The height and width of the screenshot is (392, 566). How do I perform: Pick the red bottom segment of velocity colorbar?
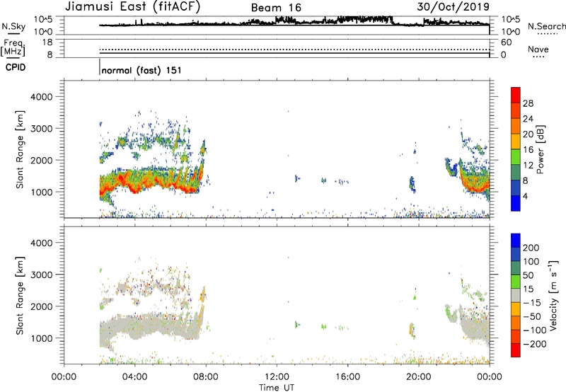(x=516, y=350)
